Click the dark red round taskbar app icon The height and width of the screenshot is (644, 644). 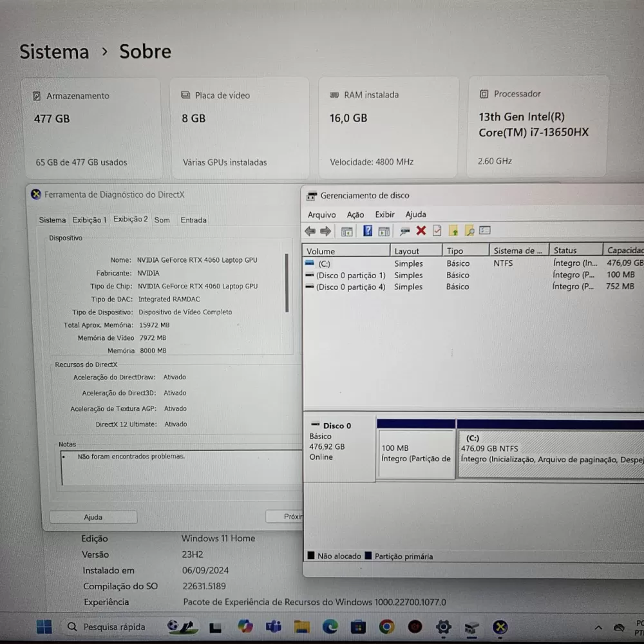point(415,627)
